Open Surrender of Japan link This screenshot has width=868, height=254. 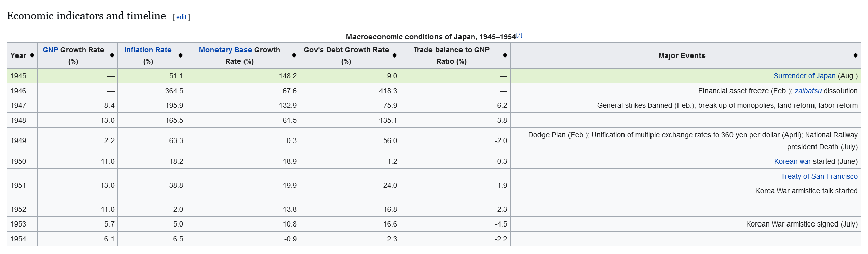point(804,76)
